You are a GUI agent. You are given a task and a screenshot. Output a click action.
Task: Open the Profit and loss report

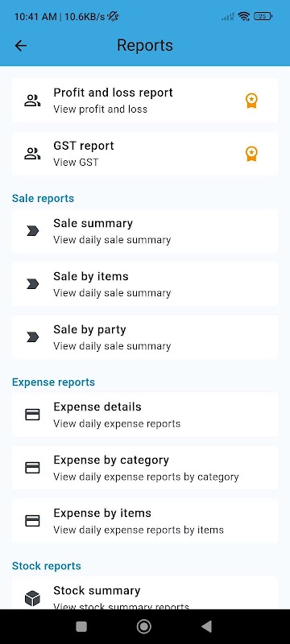pos(144,100)
